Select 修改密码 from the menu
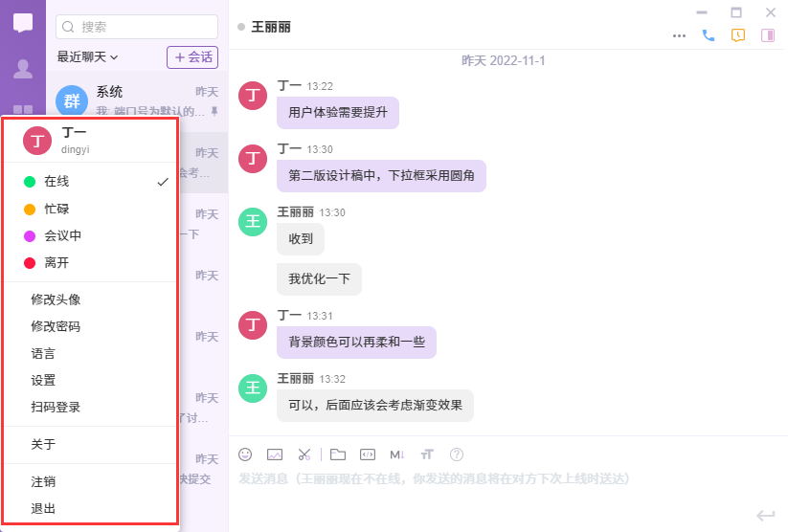 pos(56,326)
